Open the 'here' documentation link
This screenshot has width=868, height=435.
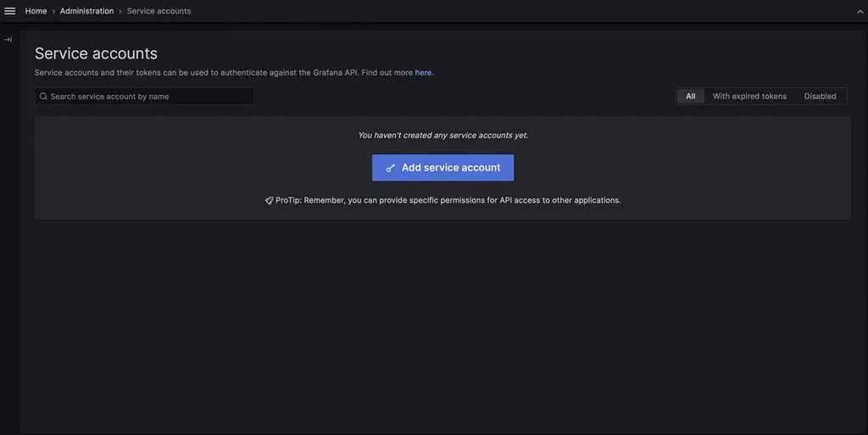[x=423, y=73]
